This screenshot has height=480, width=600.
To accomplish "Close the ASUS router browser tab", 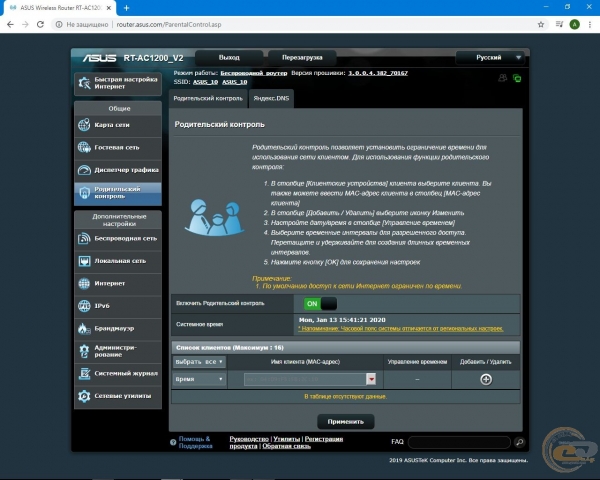I will (109, 8).
